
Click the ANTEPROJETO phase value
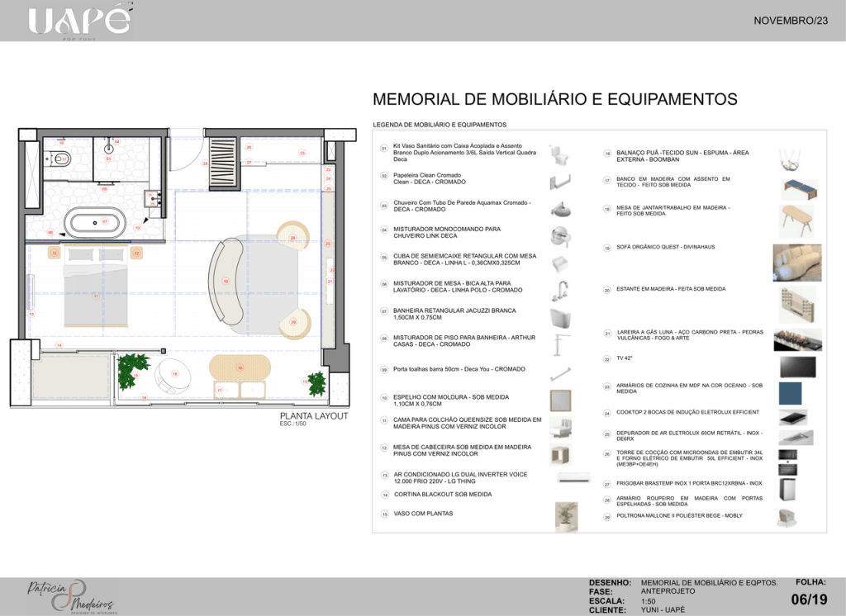point(668,591)
